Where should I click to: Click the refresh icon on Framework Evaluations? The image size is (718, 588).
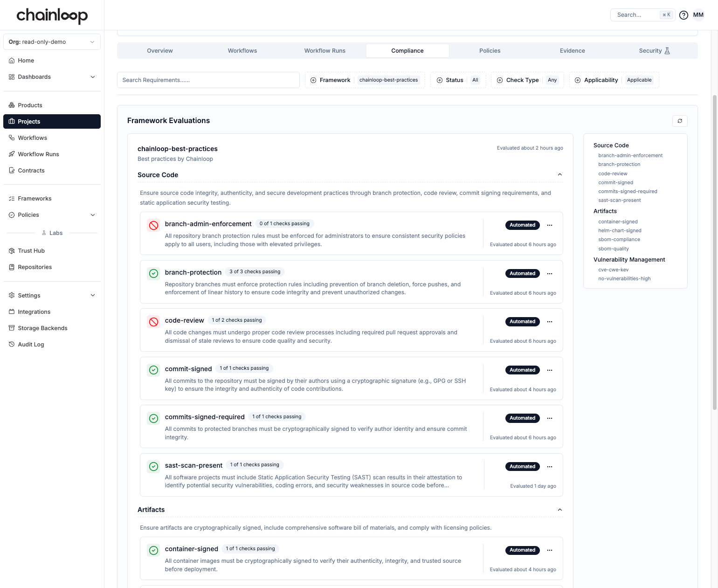tap(680, 121)
